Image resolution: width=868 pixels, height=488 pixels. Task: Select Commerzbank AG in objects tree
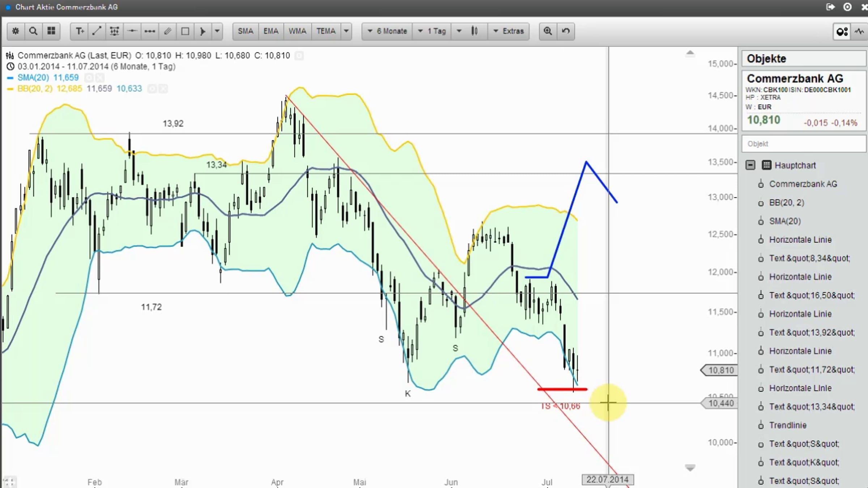(803, 184)
